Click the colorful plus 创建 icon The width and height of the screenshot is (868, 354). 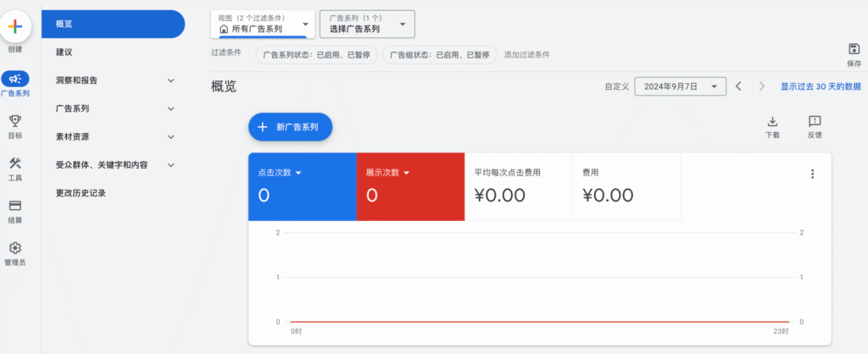[14, 26]
